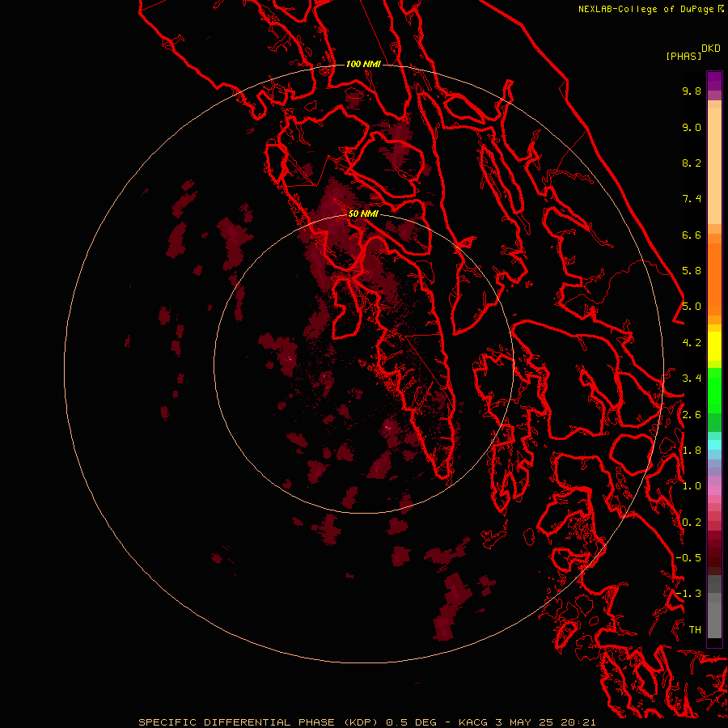Screen dimensions: 728x728
Task: Click the 4.2 value on the scale
Action: click(x=692, y=343)
